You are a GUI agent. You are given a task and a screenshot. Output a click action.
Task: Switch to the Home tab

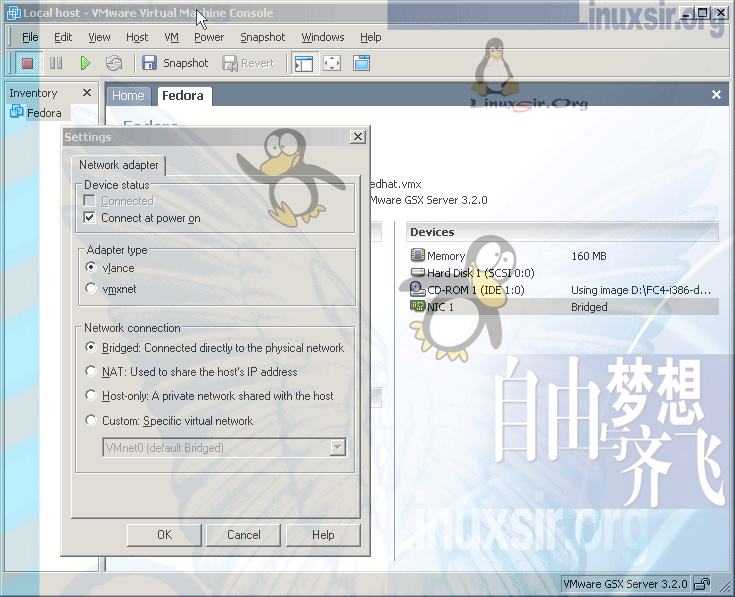[x=128, y=96]
